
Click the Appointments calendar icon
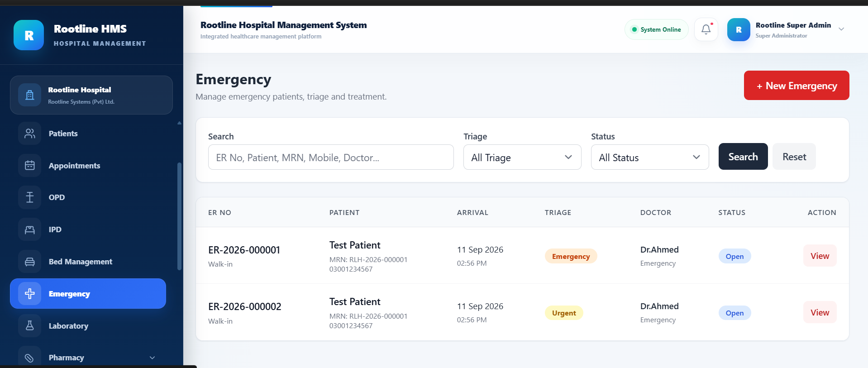pyautogui.click(x=30, y=166)
